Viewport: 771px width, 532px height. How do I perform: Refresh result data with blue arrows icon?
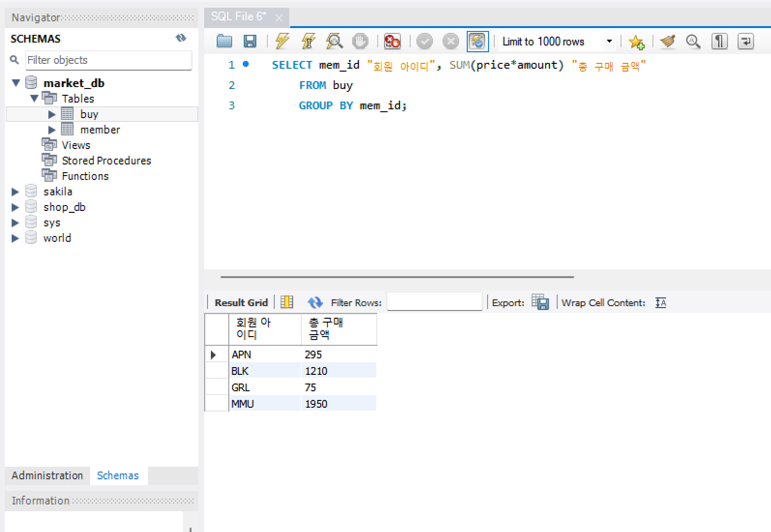tap(315, 303)
